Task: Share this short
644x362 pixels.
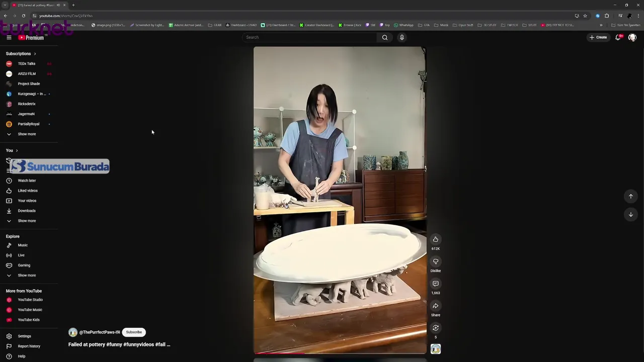Action: [436, 306]
